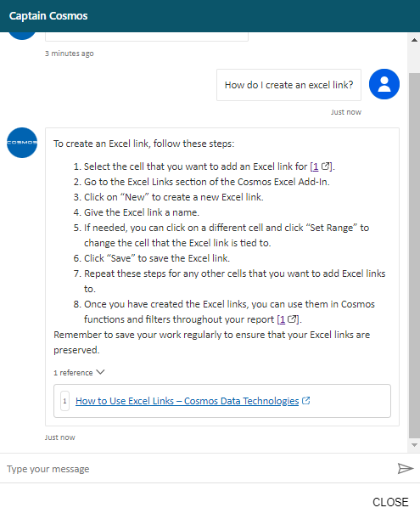The width and height of the screenshot is (420, 519).
Task: Focus the Type your message field
Action: (x=199, y=469)
